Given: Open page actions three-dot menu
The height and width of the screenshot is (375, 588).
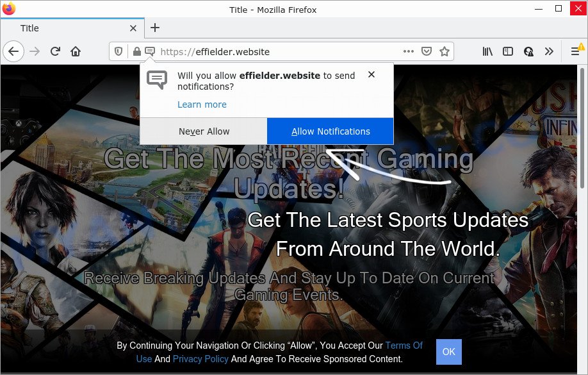Looking at the screenshot, I should [x=409, y=51].
